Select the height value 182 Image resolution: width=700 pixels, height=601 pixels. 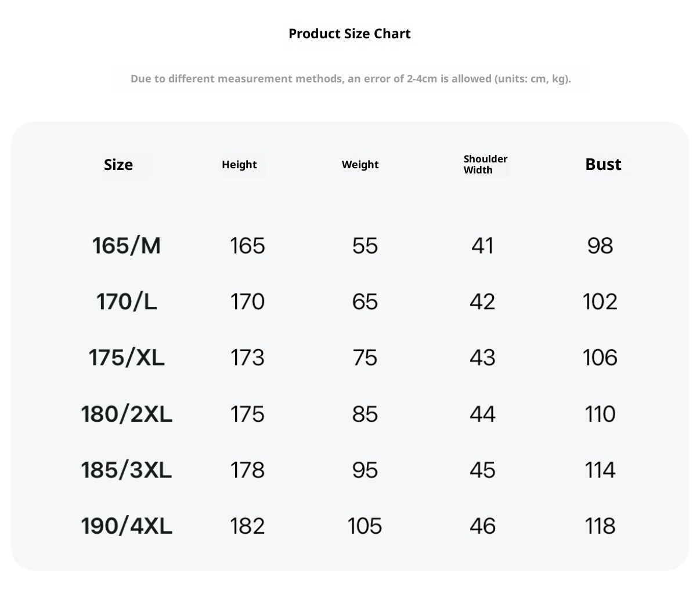(247, 526)
